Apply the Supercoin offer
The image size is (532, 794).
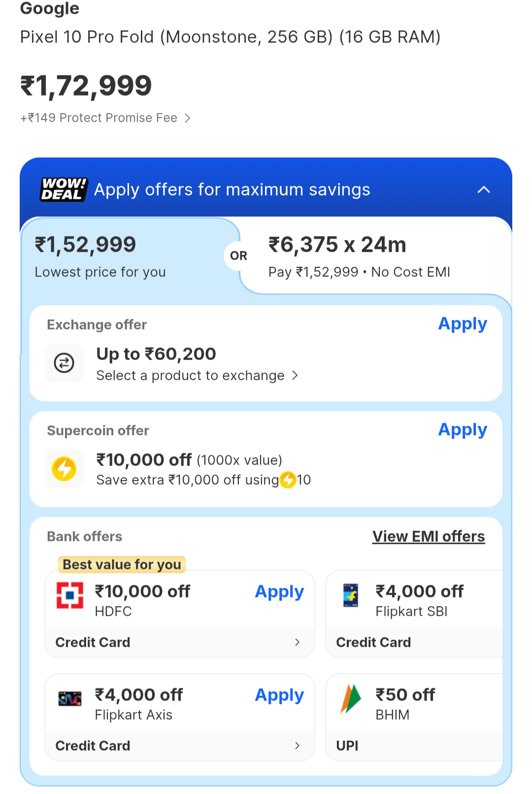(463, 430)
